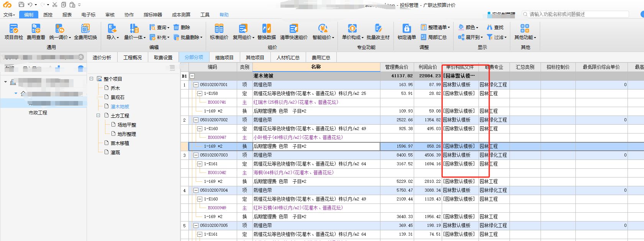Click the Copy icon in the quick-access bar

[x=63, y=5]
